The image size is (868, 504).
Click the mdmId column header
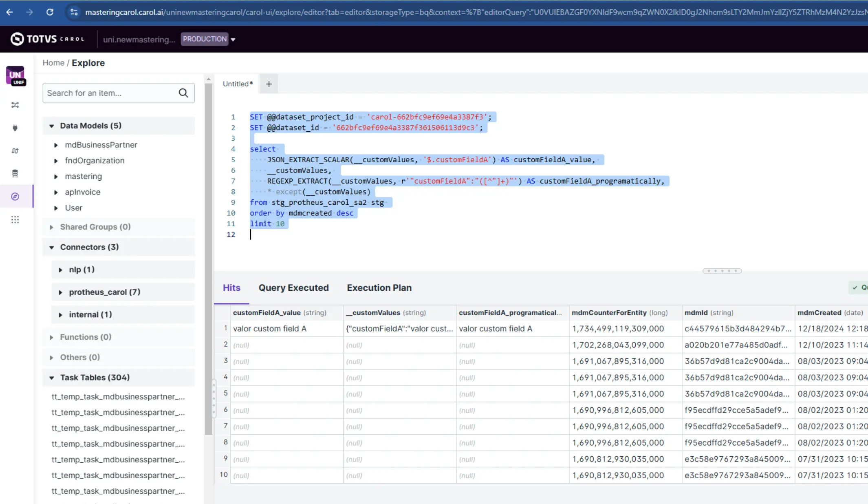(738, 313)
